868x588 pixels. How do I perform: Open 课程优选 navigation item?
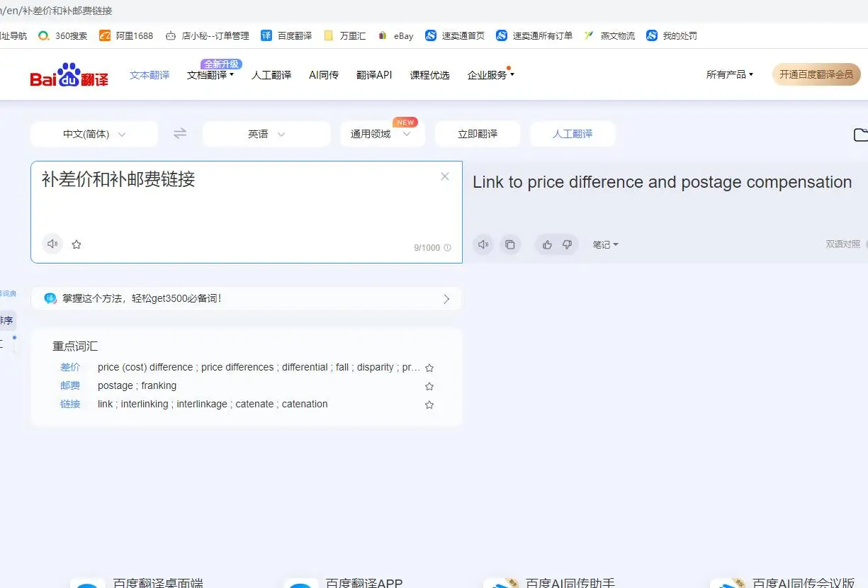pyautogui.click(x=429, y=75)
